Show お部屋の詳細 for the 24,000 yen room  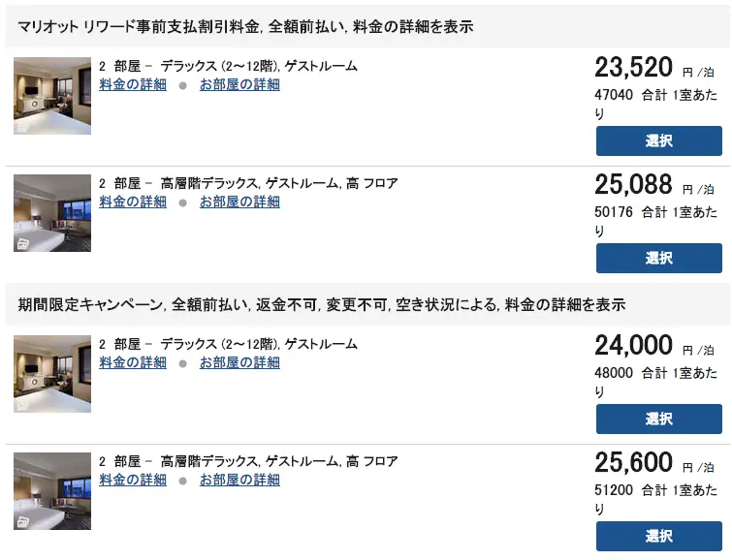239,362
